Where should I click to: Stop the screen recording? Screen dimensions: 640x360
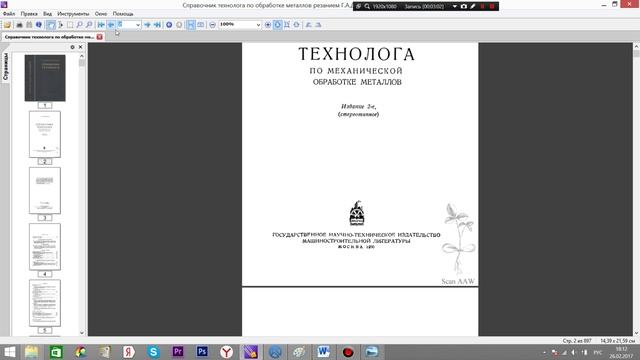(x=492, y=7)
